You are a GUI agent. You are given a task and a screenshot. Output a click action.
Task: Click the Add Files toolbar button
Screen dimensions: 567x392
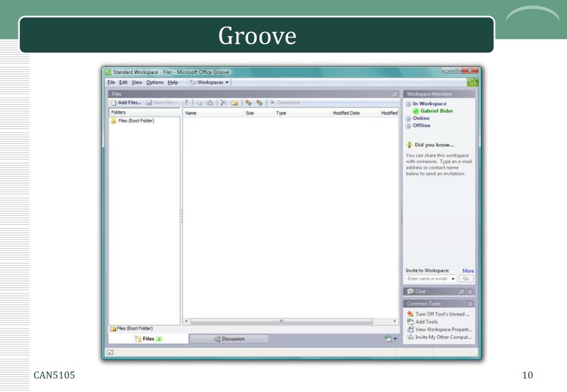(x=126, y=102)
